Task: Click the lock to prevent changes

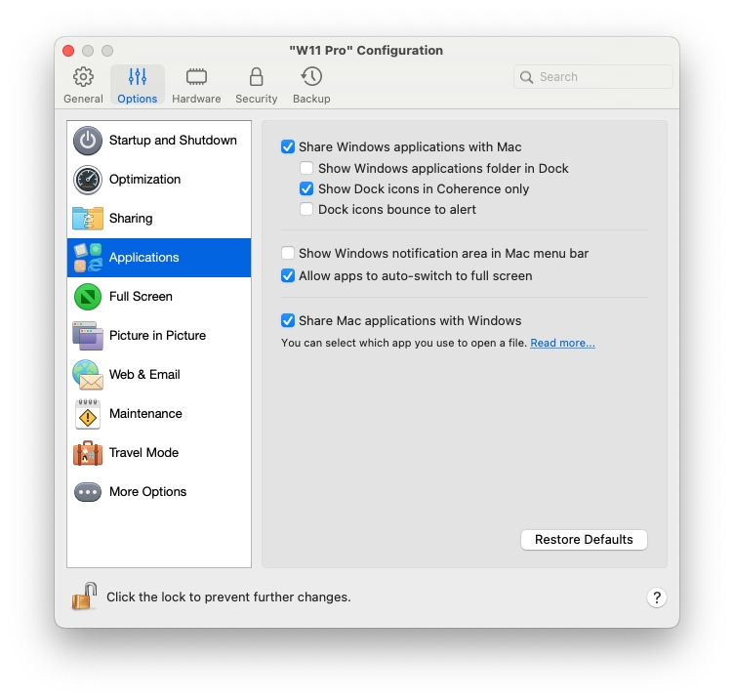Action: (84, 597)
